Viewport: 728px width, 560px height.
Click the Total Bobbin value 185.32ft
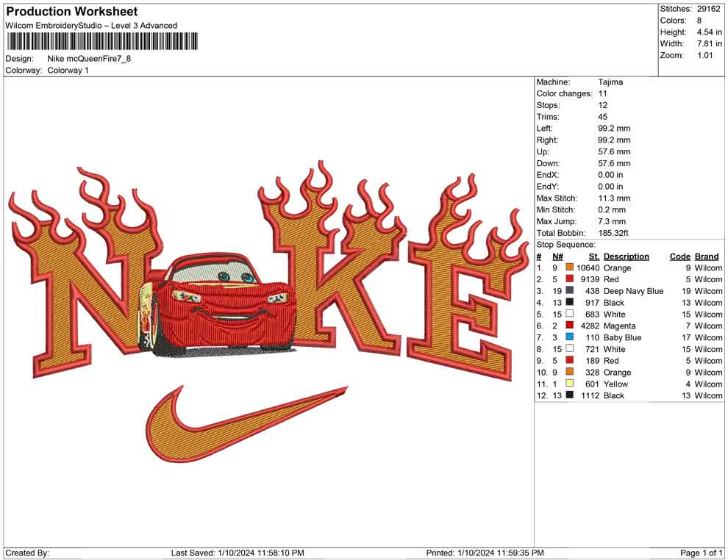(613, 233)
